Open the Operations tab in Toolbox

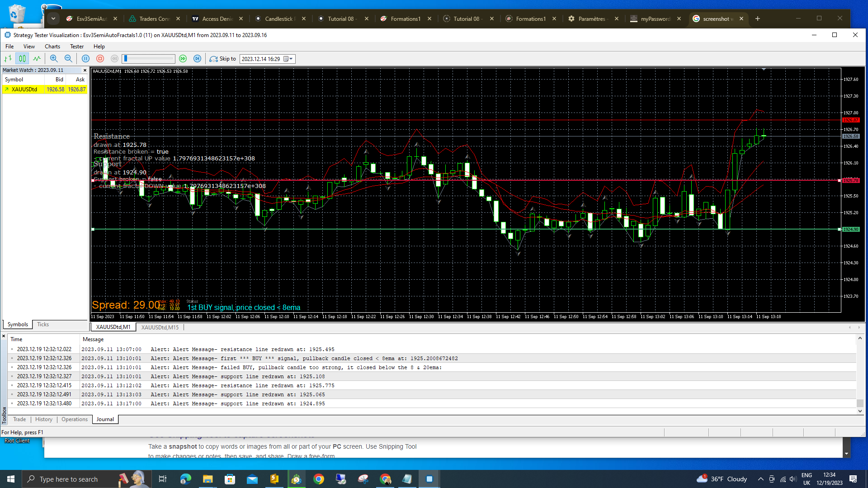click(x=75, y=419)
